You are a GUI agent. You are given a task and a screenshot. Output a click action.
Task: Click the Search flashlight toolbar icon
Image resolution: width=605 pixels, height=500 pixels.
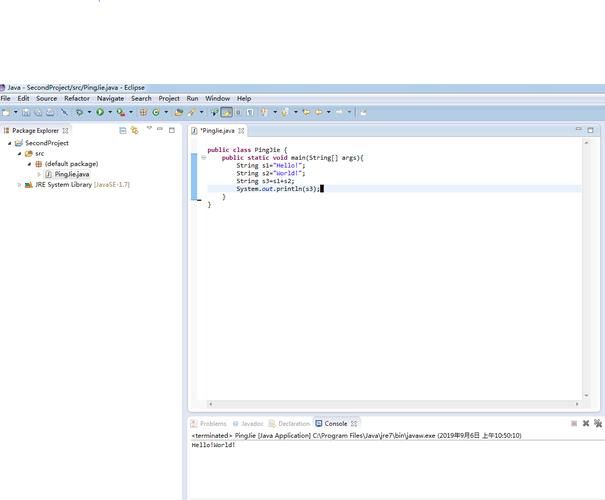(192, 112)
